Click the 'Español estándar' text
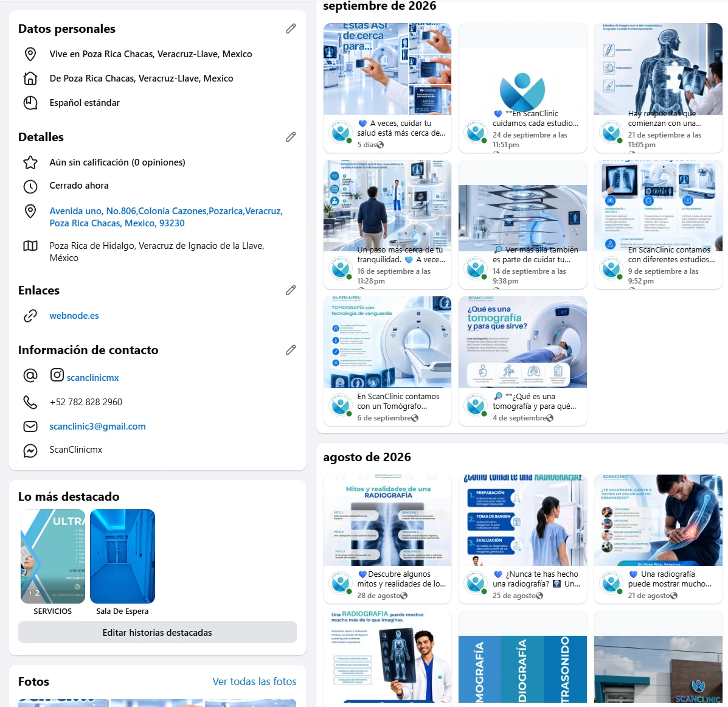 85,103
